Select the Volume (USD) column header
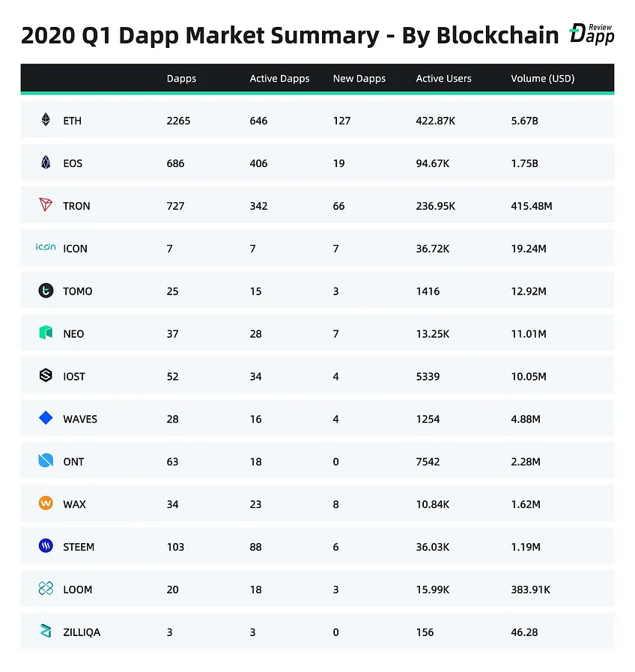This screenshot has width=635, height=672. (542, 79)
